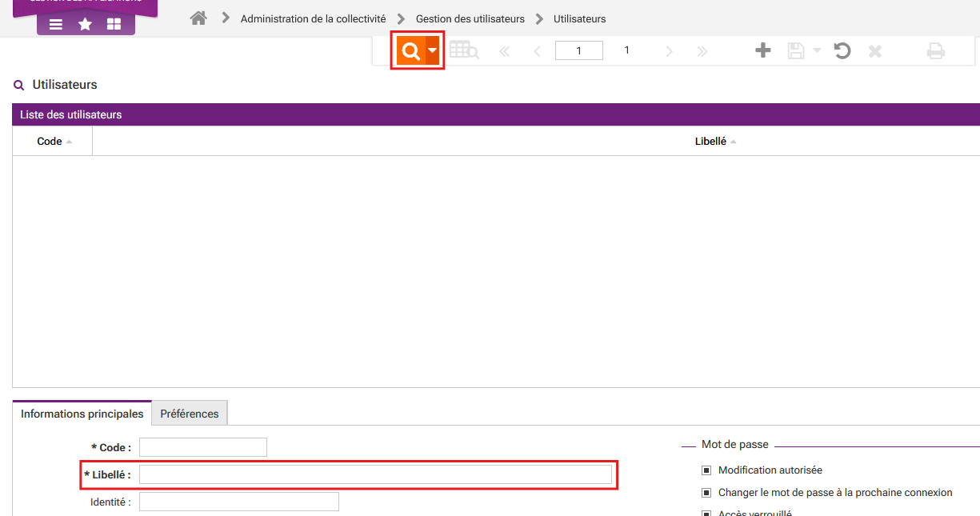980x516 pixels.
Task: Click the Code input field
Action: [203, 447]
